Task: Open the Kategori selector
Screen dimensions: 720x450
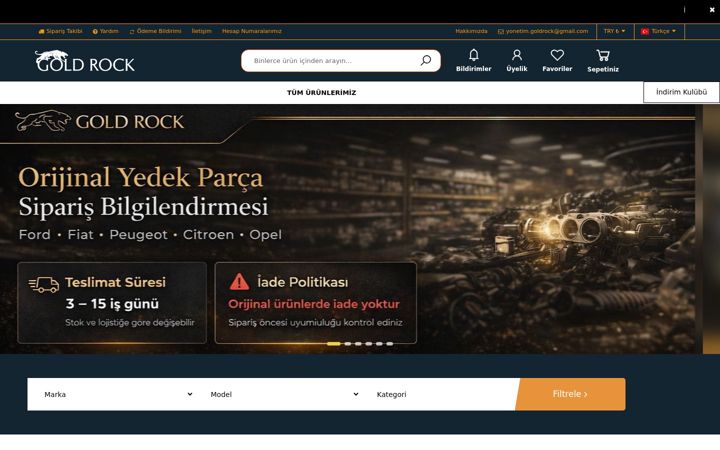Action: tap(443, 394)
